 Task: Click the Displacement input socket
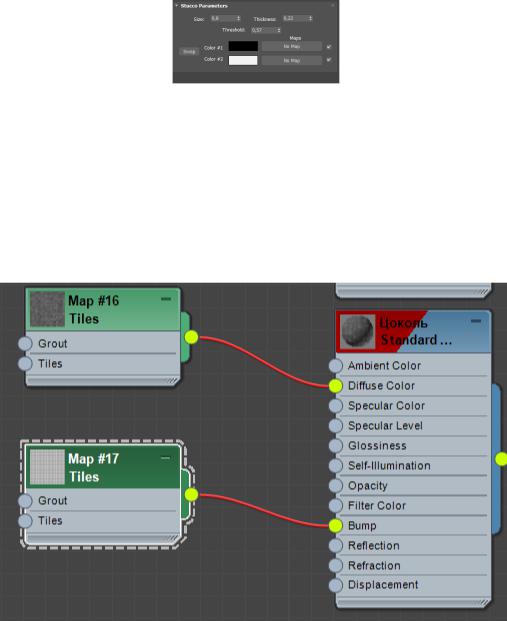(335, 585)
